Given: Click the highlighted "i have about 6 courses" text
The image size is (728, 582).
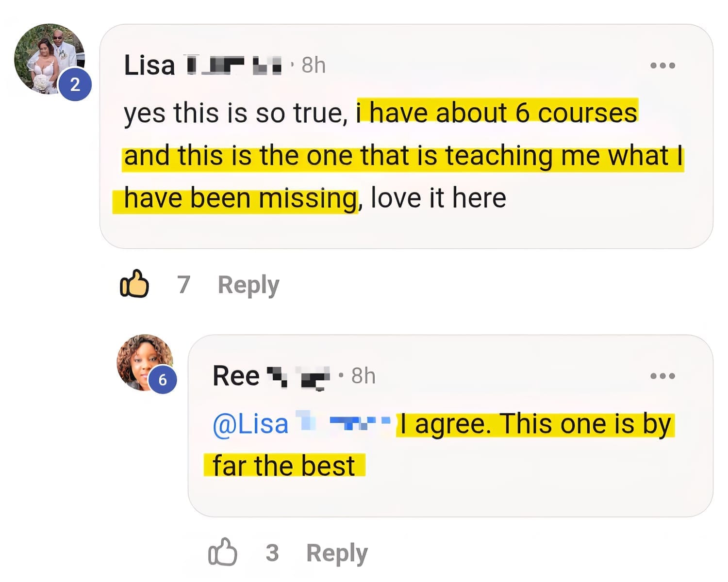Looking at the screenshot, I should (497, 113).
